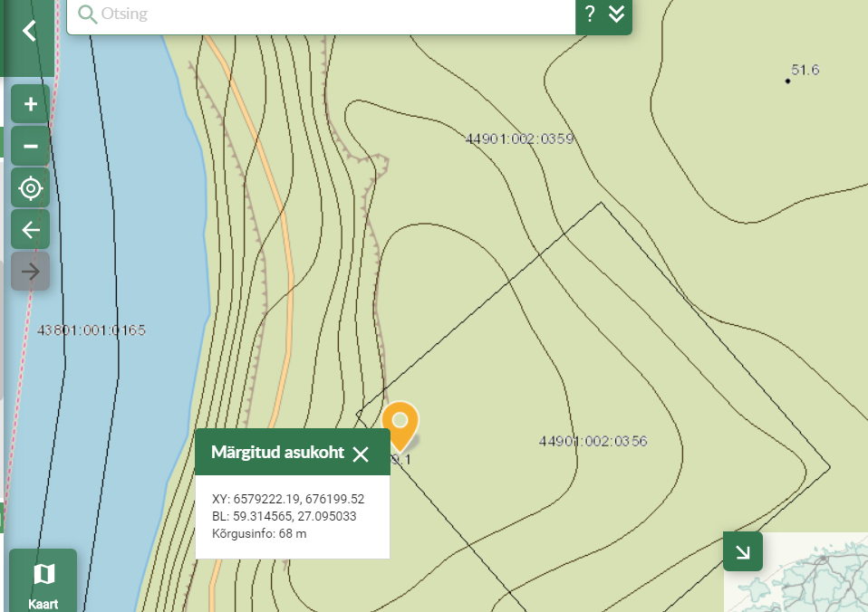Zoom out with the minus button
Viewport: 868px width, 612px height.
point(31,146)
